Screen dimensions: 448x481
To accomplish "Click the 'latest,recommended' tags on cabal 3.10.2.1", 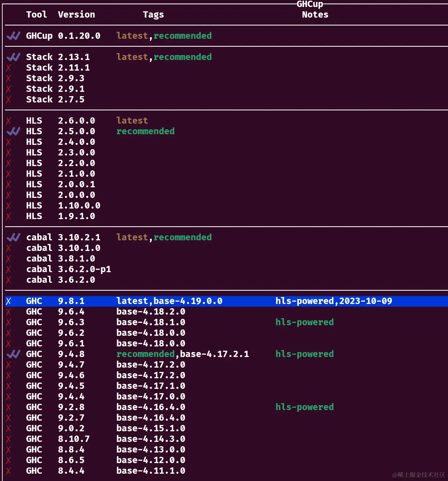I will pos(164,237).
